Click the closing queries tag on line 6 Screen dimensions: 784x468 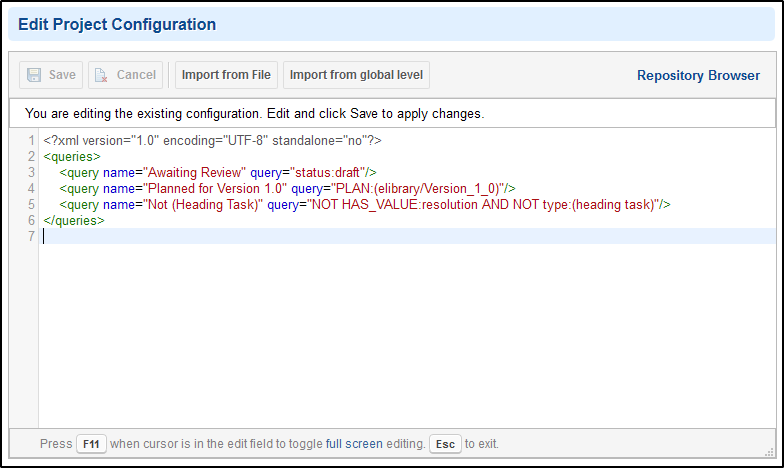click(74, 220)
